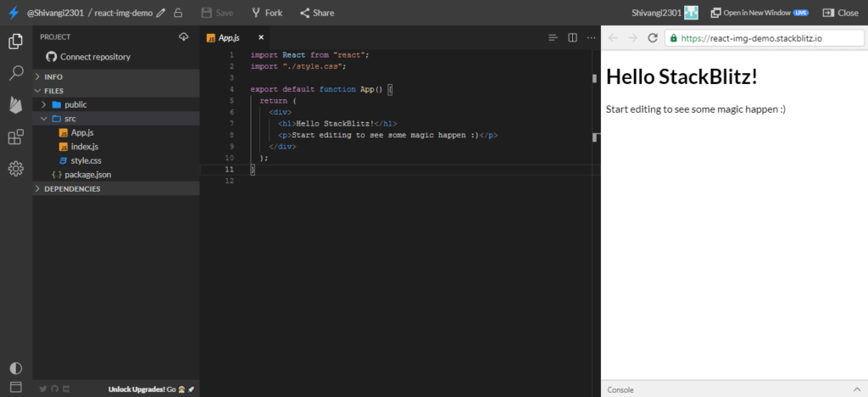Click the "Hello StackBlitz!" preview heading
This screenshot has width=868, height=397.
pyautogui.click(x=682, y=77)
